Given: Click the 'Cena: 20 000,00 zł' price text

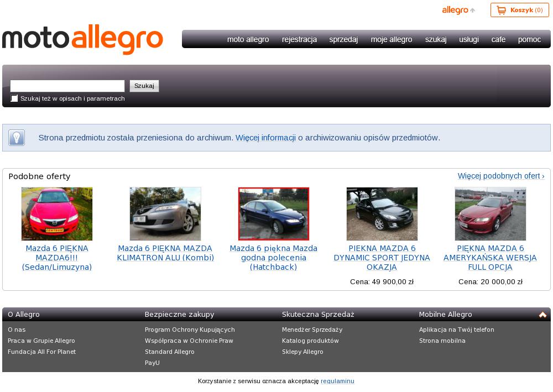Looking at the screenshot, I should point(490,282).
